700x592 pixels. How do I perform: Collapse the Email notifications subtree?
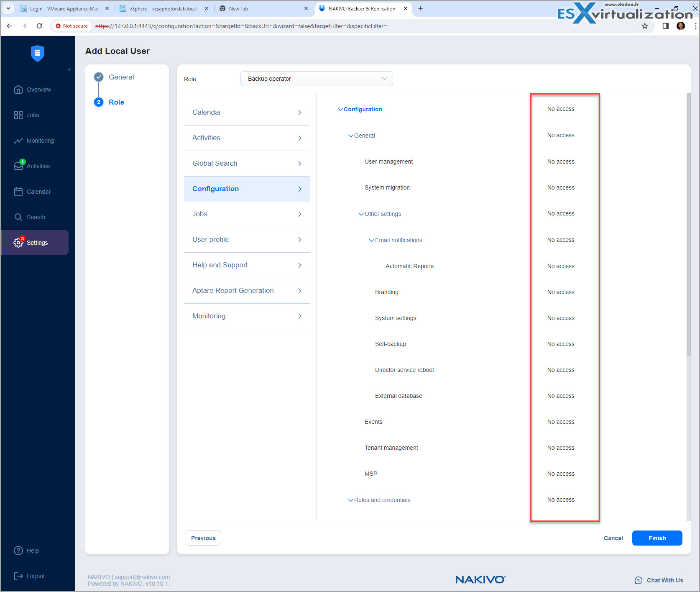point(371,241)
